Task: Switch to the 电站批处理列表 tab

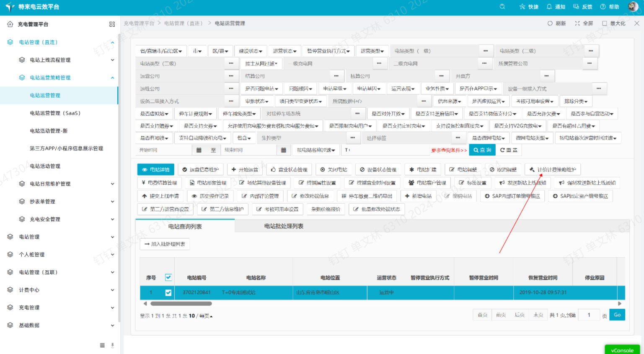Action: click(284, 226)
